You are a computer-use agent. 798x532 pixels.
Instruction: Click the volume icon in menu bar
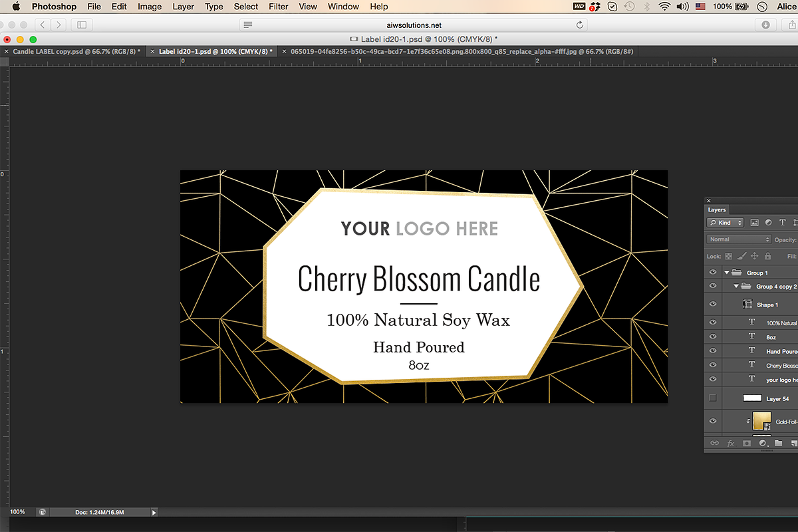pos(682,7)
